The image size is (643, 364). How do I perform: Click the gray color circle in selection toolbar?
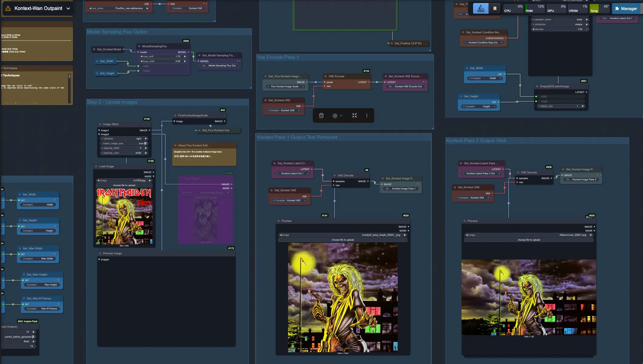click(335, 115)
